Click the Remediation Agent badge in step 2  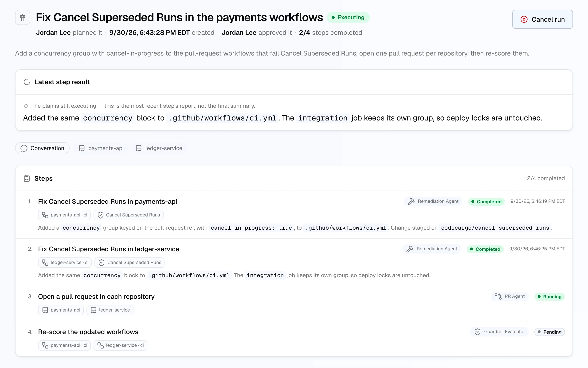point(432,249)
